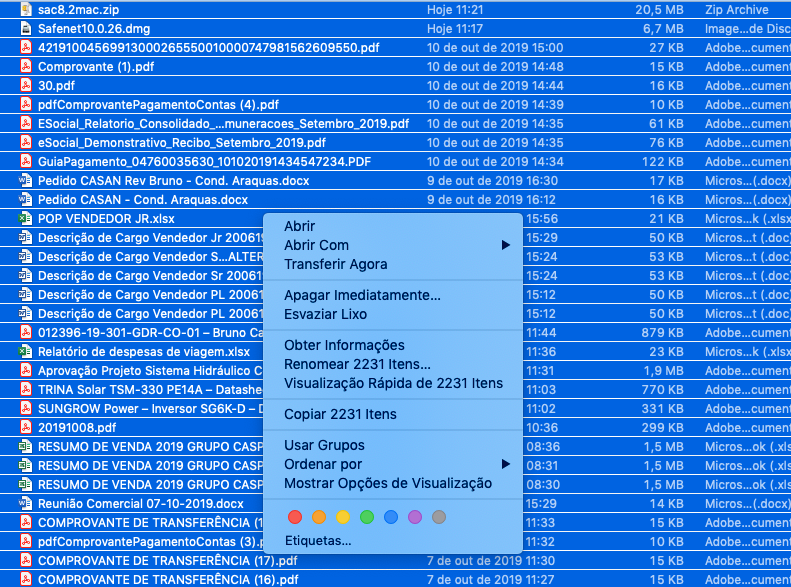The width and height of the screenshot is (791, 587).
Task: Click Copiar 2231 Itens
Action: pyautogui.click(x=340, y=414)
